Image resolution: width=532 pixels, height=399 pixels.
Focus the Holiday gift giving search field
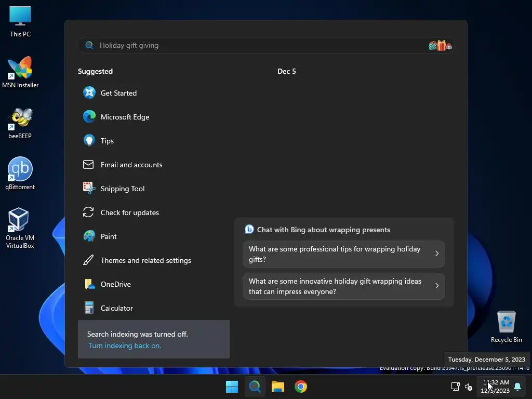tap(265, 45)
